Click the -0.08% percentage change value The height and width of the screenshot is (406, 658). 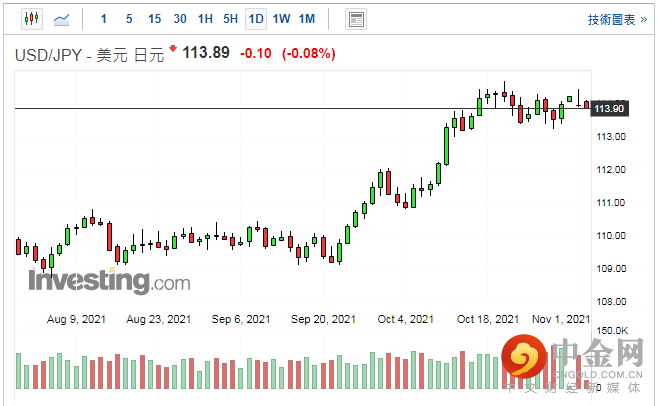coord(309,53)
